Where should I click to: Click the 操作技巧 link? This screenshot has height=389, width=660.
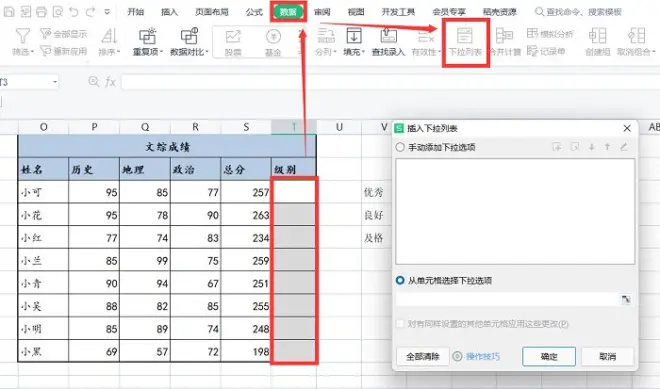coord(483,357)
